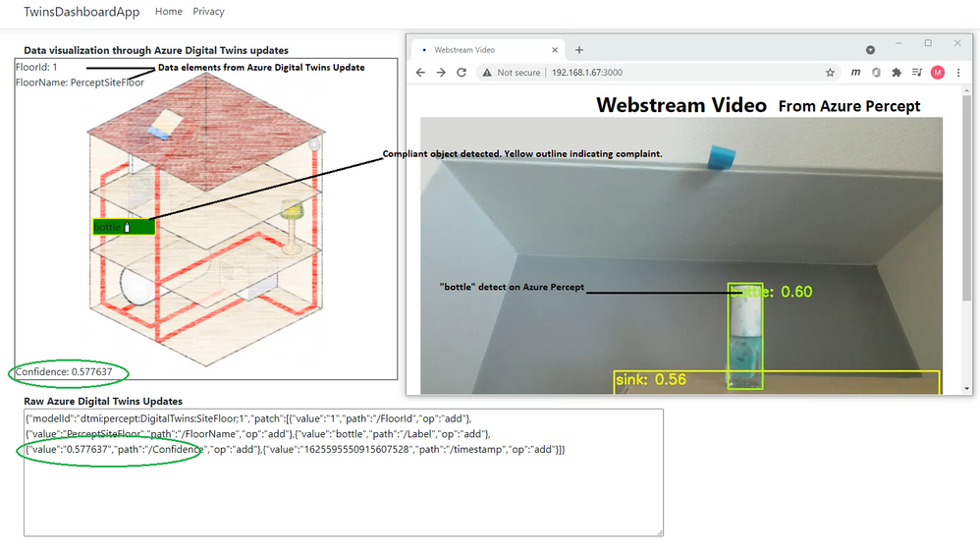Maximize the Webstream browser window
The width and height of the screenshot is (980, 552).
[928, 43]
